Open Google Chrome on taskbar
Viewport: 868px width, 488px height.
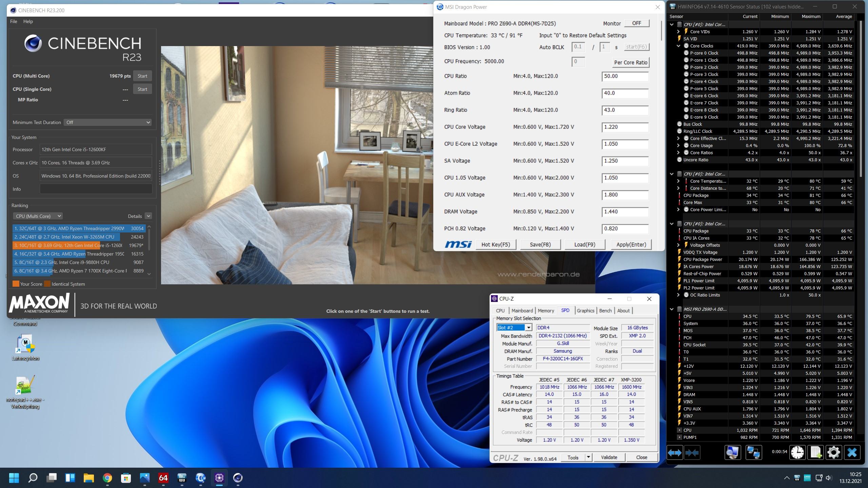pyautogui.click(x=107, y=478)
